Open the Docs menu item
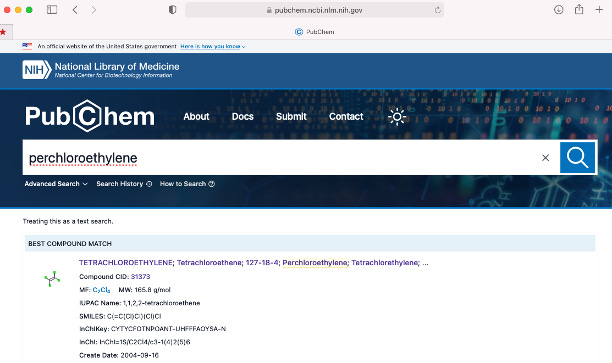Image resolution: width=612 pixels, height=363 pixels. pyautogui.click(x=242, y=116)
